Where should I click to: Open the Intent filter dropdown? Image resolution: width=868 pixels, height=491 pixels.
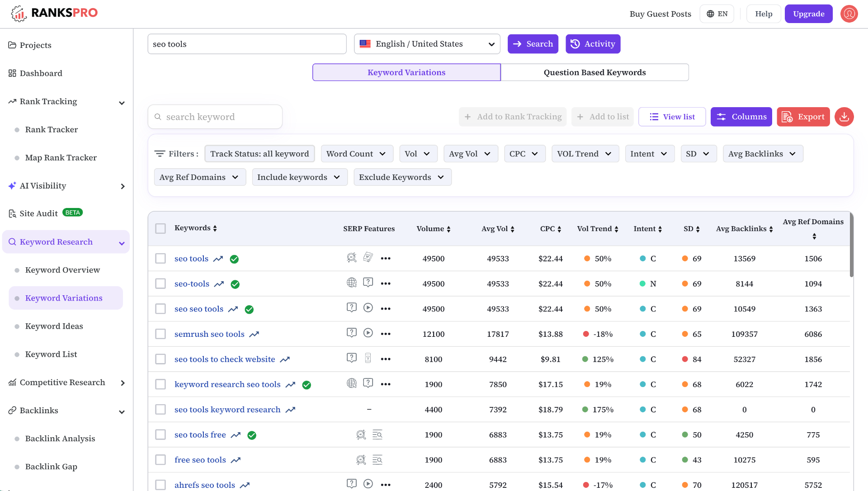point(650,154)
